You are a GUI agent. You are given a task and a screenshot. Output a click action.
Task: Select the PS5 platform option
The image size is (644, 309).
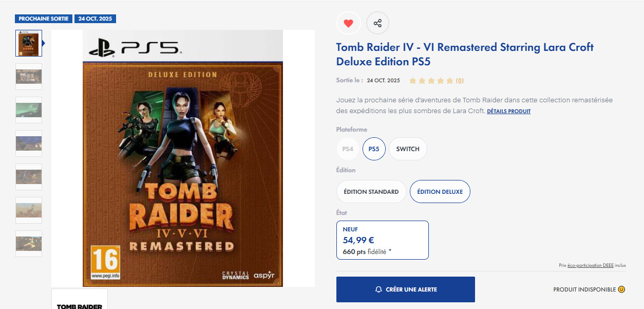[x=374, y=149]
